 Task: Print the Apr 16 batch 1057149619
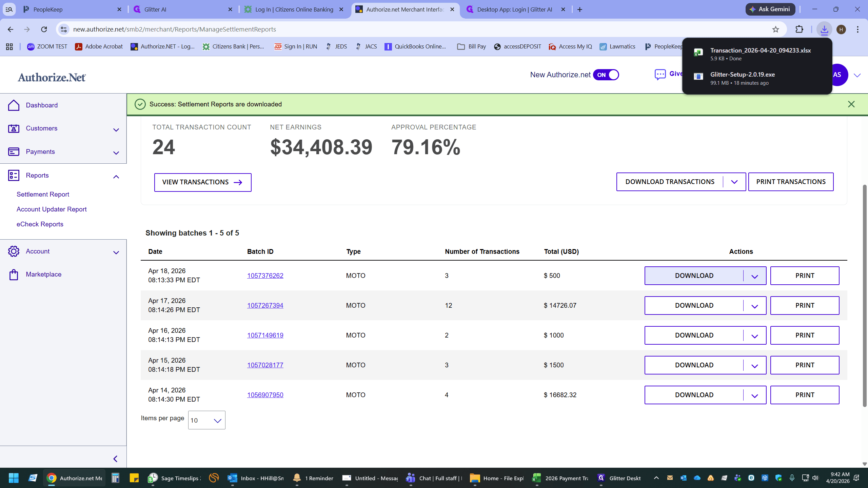(805, 335)
